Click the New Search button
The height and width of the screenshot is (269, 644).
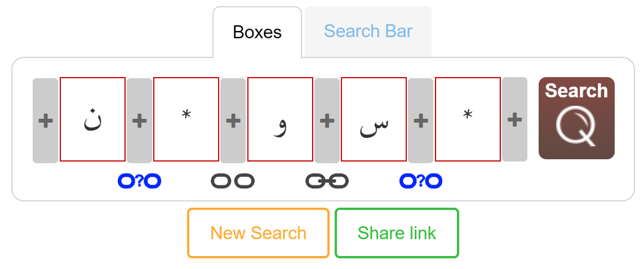(x=258, y=233)
